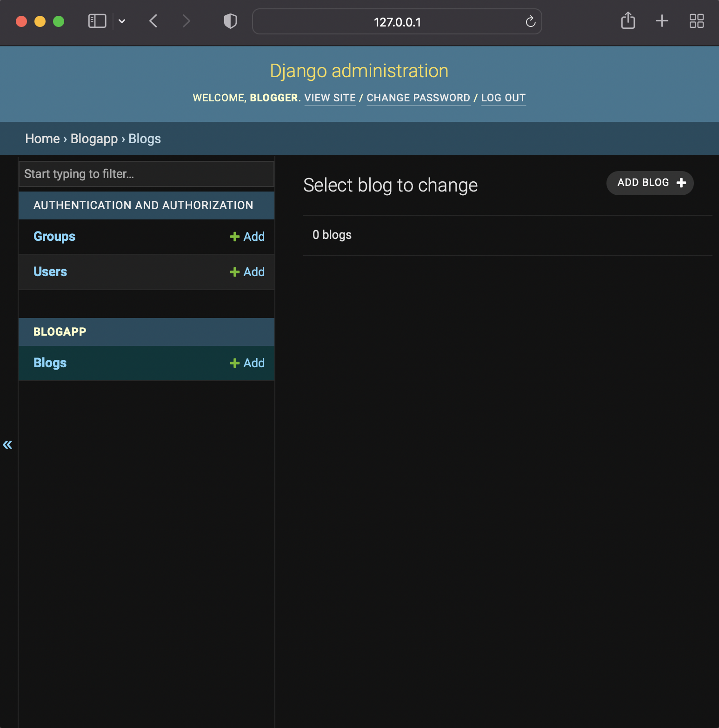The width and height of the screenshot is (719, 728).
Task: Open Authentication and Authorization section header
Action: click(x=143, y=205)
